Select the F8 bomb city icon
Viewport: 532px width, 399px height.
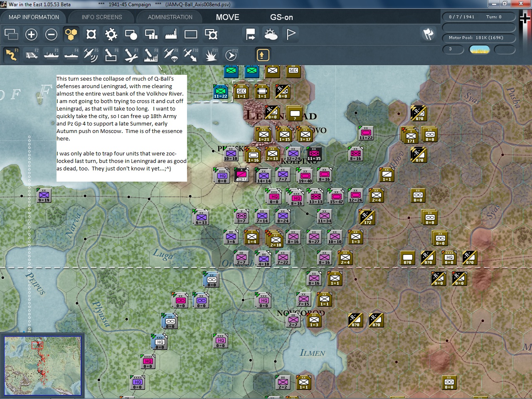coord(151,55)
